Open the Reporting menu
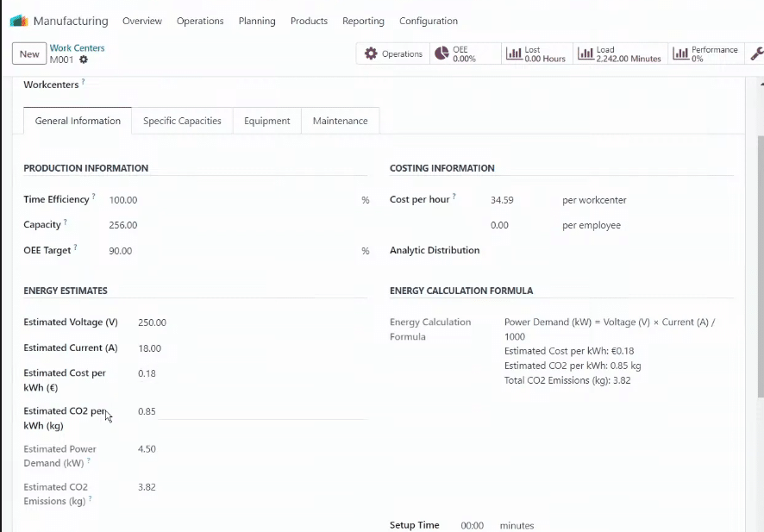 pyautogui.click(x=363, y=20)
